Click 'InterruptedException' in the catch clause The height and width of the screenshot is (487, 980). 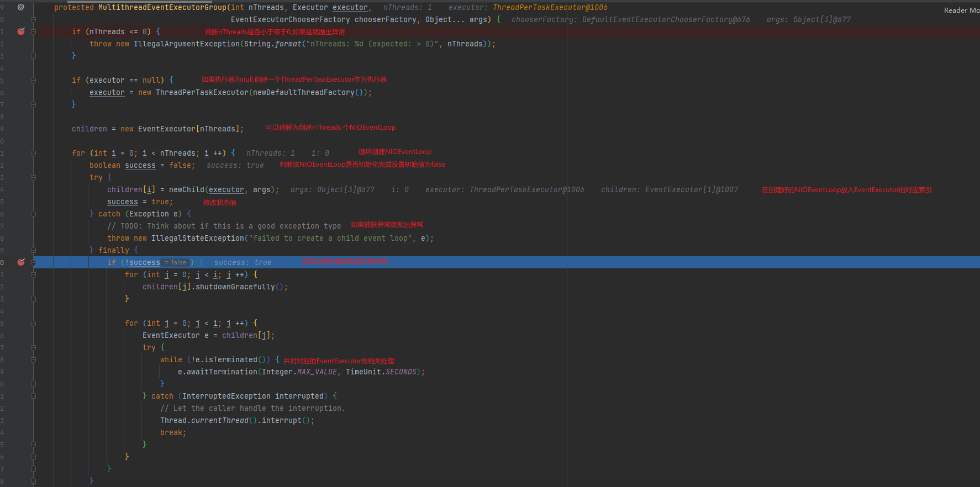coord(226,396)
